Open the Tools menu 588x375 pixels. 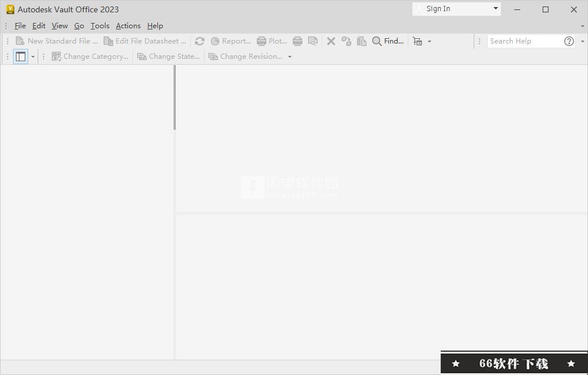point(100,26)
